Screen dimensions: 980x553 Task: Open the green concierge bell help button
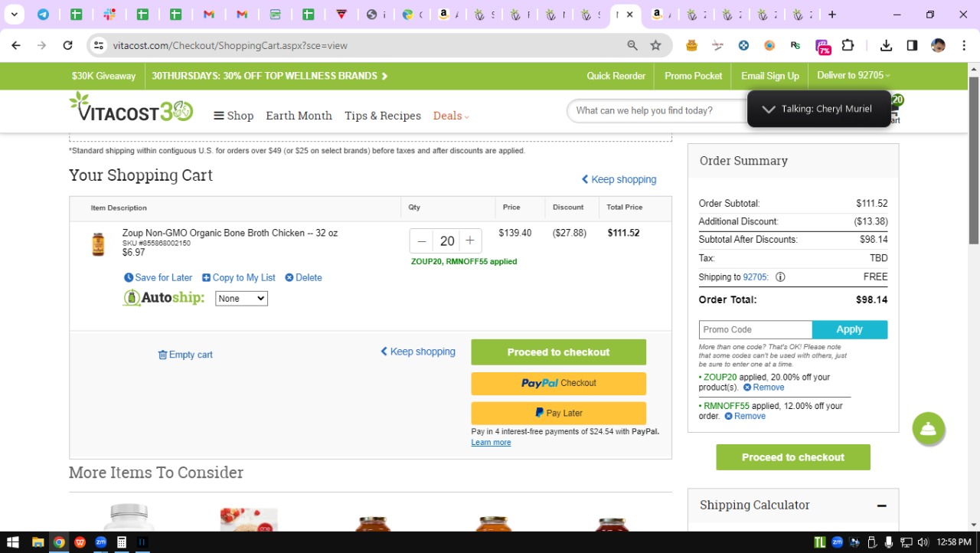[x=929, y=429]
